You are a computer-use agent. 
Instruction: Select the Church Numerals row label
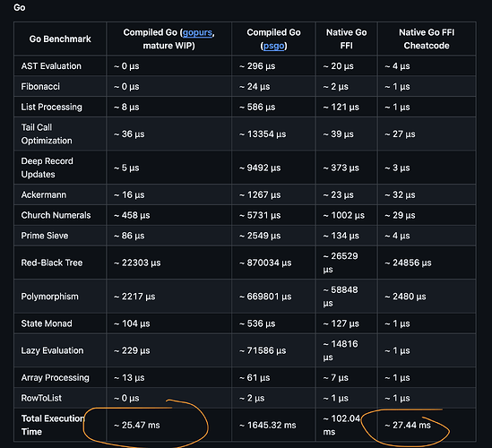click(x=56, y=215)
